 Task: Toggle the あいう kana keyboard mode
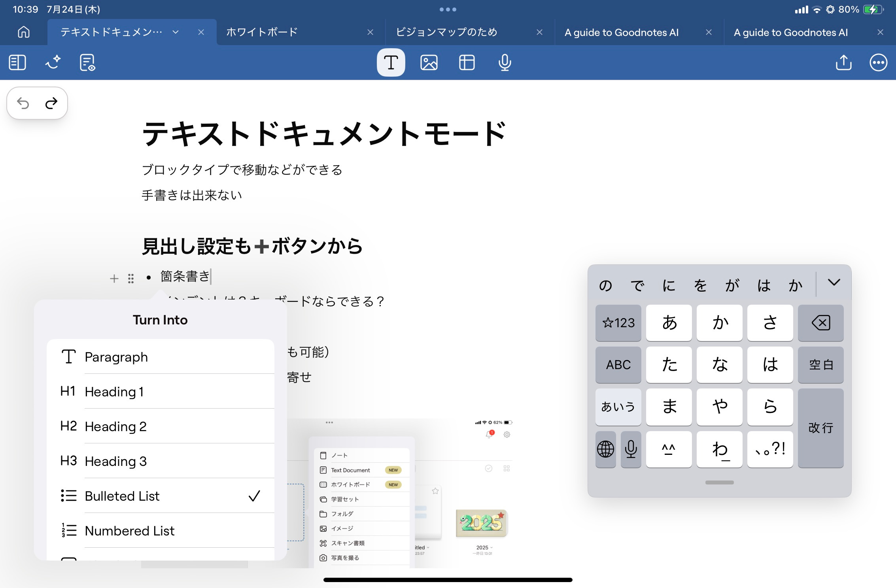tap(618, 407)
